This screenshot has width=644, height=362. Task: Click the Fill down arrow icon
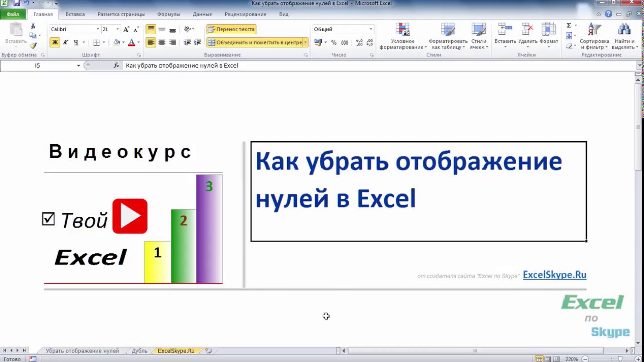point(569,36)
